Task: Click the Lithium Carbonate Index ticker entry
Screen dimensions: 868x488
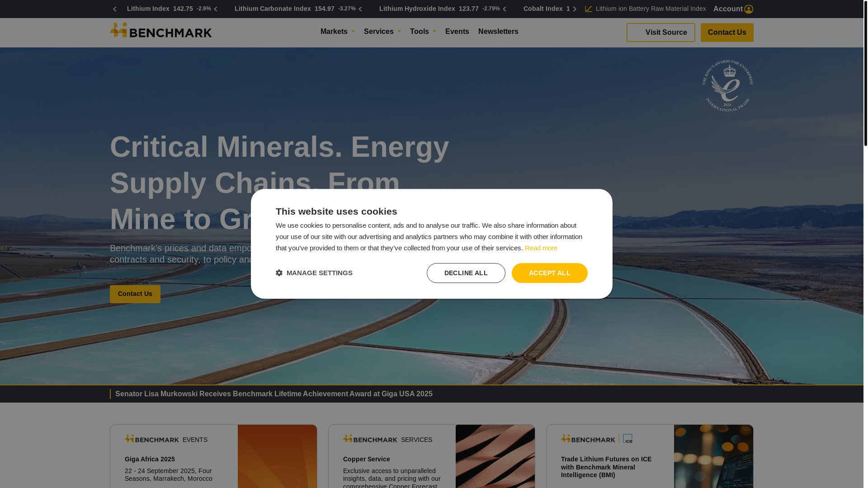Action: (x=295, y=9)
